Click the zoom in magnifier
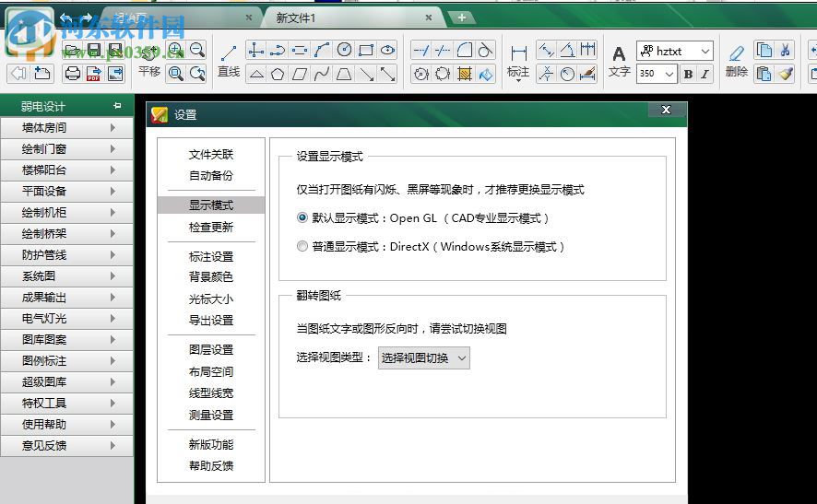 point(176,50)
